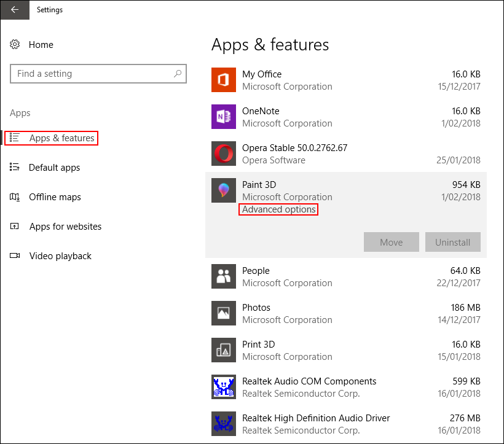Select the Photos app name

pos(256,308)
